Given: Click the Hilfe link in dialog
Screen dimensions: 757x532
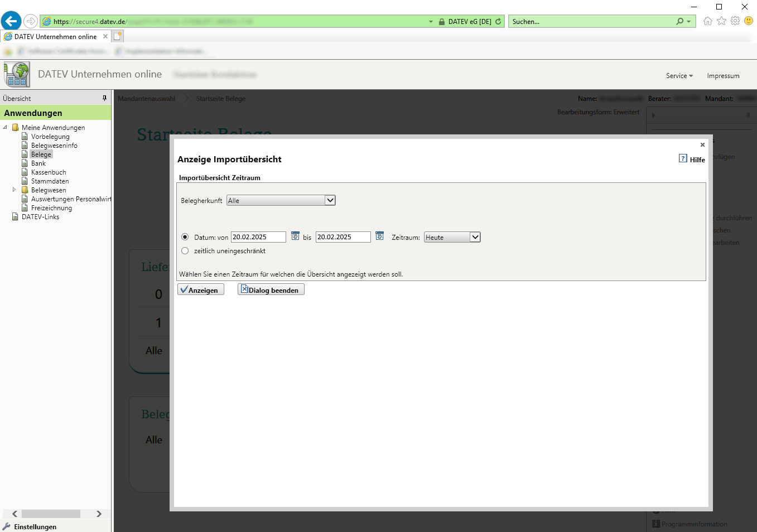Looking at the screenshot, I should point(697,159).
